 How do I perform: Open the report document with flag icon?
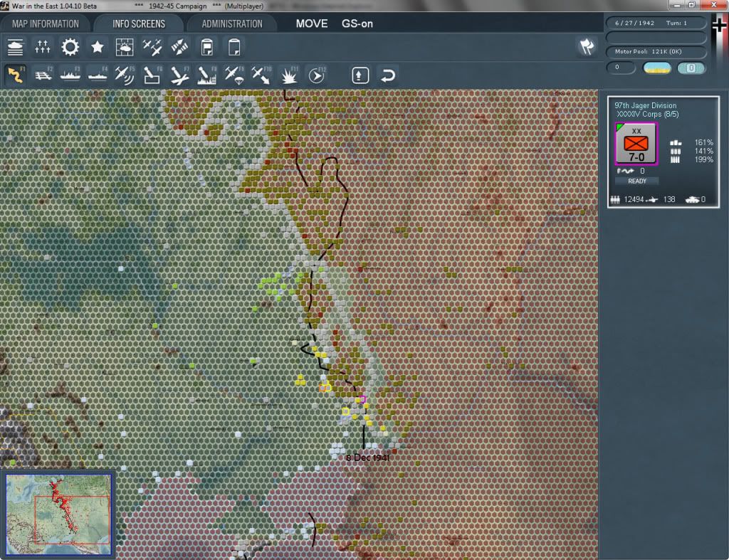coord(207,47)
